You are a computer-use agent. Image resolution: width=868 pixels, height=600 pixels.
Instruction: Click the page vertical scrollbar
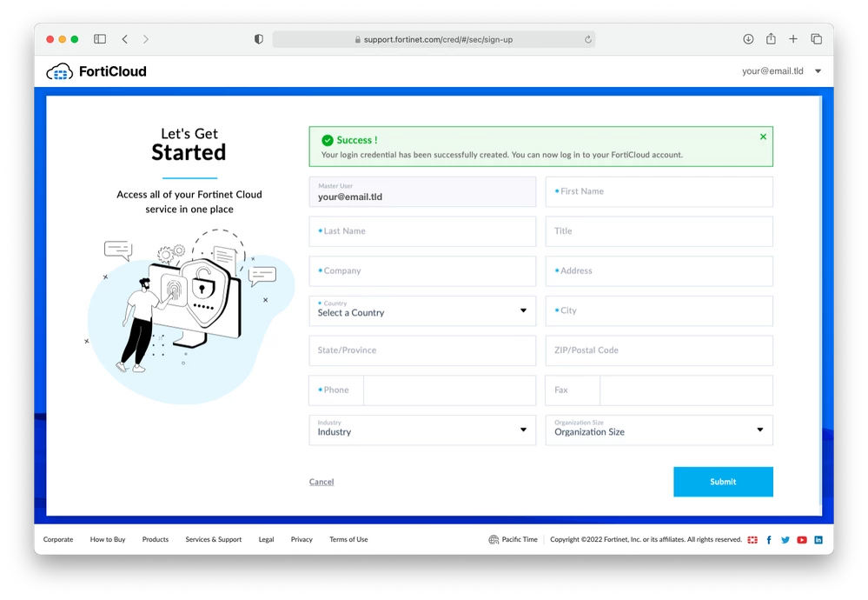point(820,302)
